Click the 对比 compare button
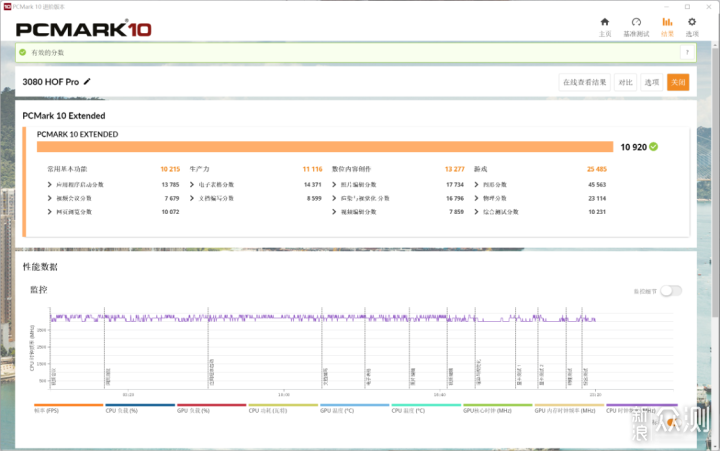Image resolution: width=720 pixels, height=451 pixels. [625, 82]
